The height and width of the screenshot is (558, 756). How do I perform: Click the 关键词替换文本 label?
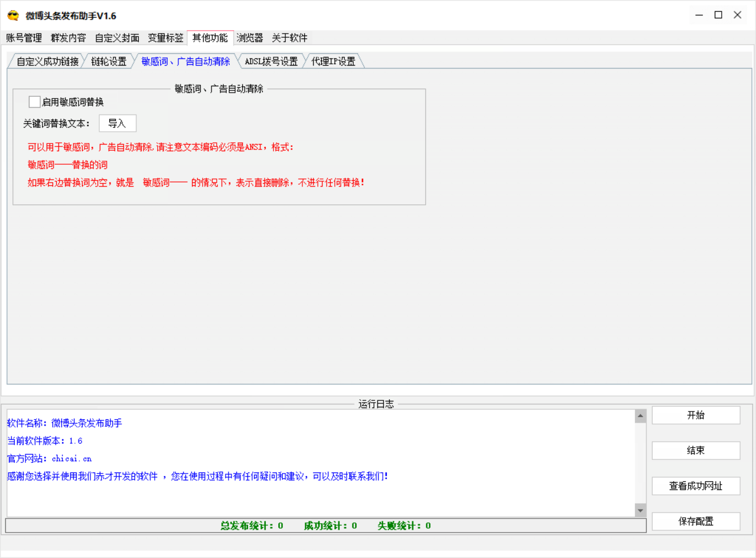point(57,123)
